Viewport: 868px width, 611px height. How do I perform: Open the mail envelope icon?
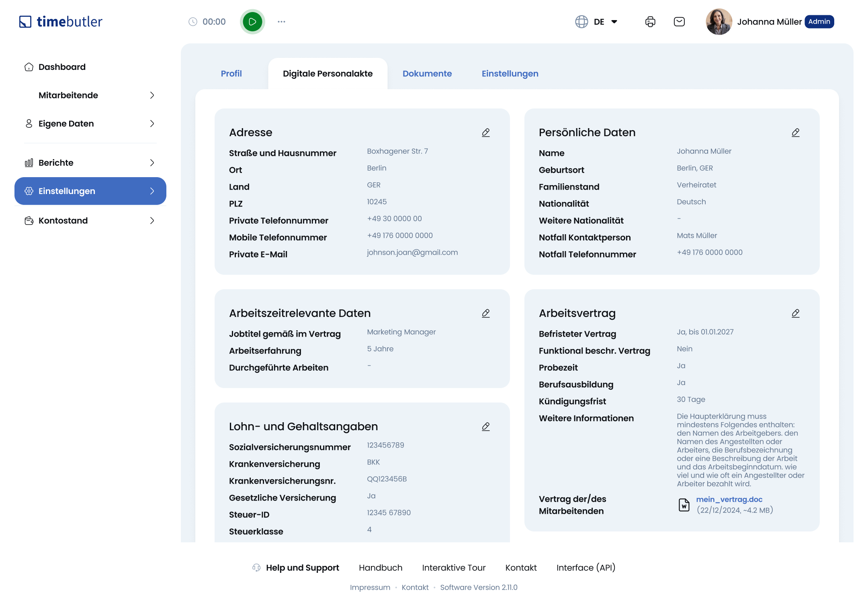[679, 22]
